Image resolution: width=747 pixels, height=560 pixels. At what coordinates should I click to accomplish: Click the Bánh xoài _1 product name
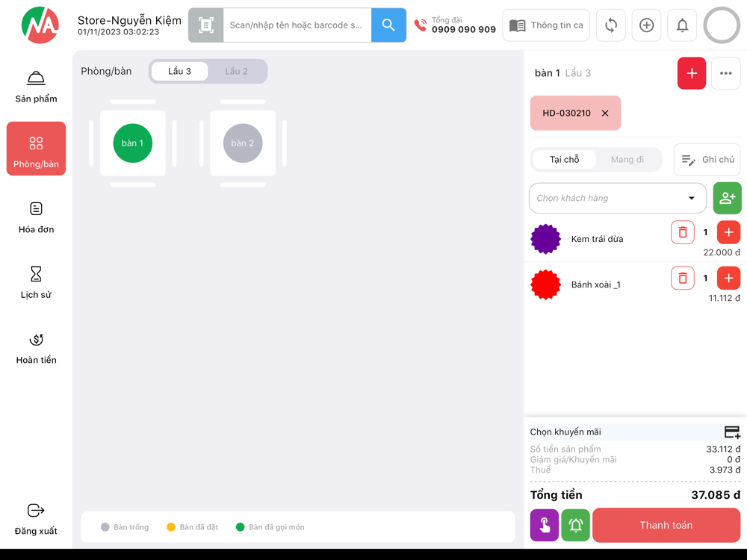595,284
